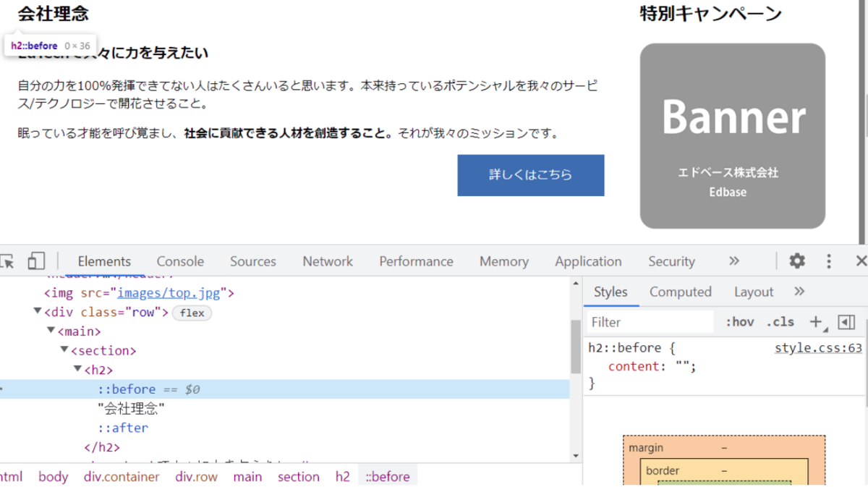Image resolution: width=868 pixels, height=487 pixels.
Task: Click div.container in the breadcrumb
Action: [x=122, y=476]
